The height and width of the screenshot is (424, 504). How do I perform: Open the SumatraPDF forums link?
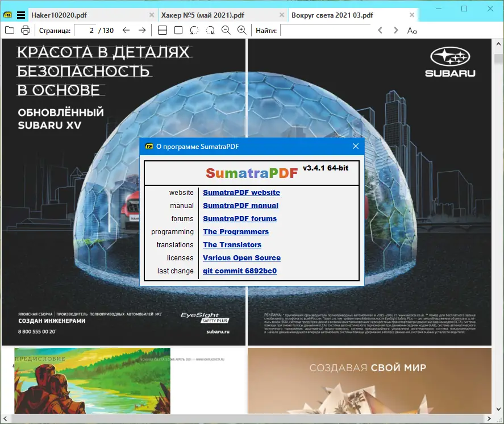click(240, 219)
